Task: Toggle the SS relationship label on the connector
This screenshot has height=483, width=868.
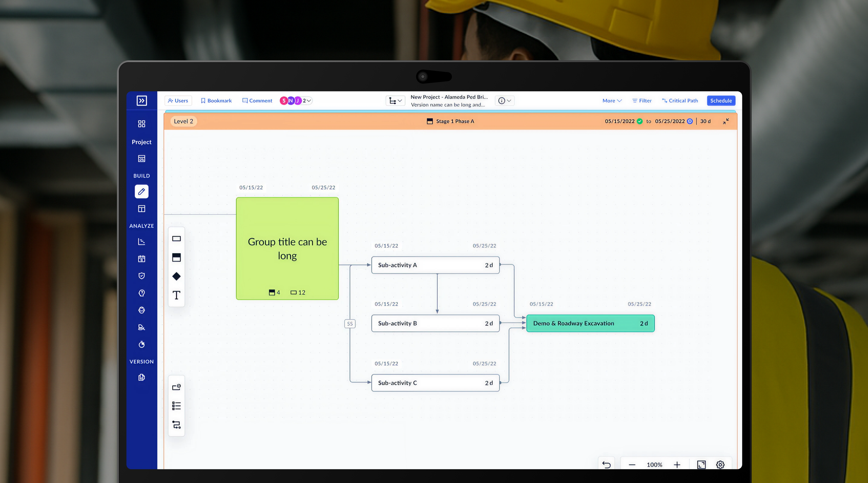Action: point(350,324)
